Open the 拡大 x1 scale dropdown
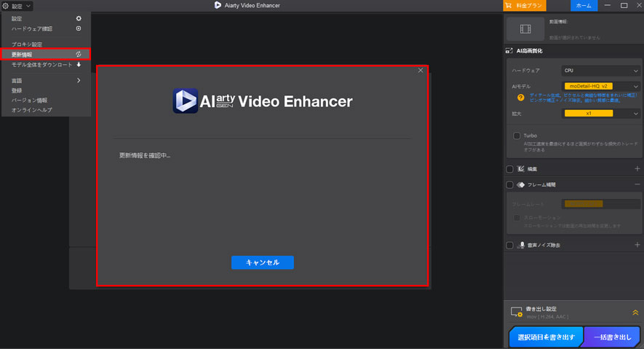The image size is (644, 349). (x=600, y=114)
